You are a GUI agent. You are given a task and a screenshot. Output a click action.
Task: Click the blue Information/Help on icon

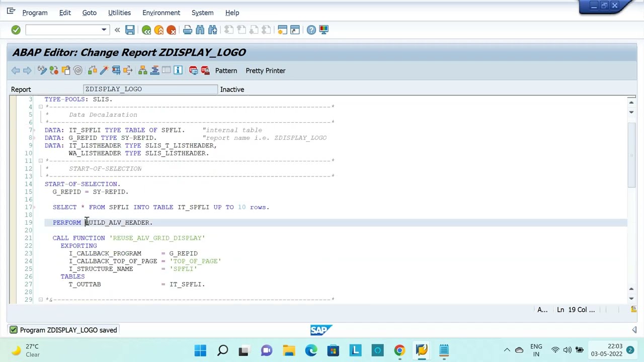pyautogui.click(x=178, y=70)
